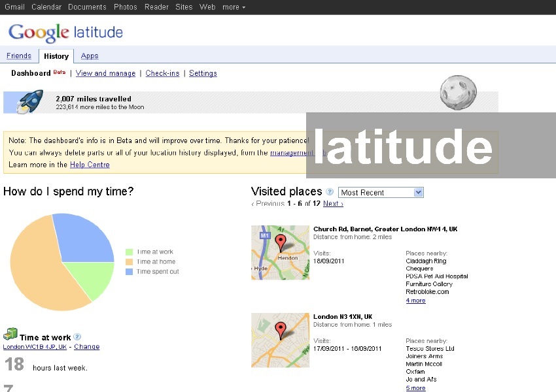Click the 'Time at home' legend label
Screen dimensions: 556x392
(156, 262)
